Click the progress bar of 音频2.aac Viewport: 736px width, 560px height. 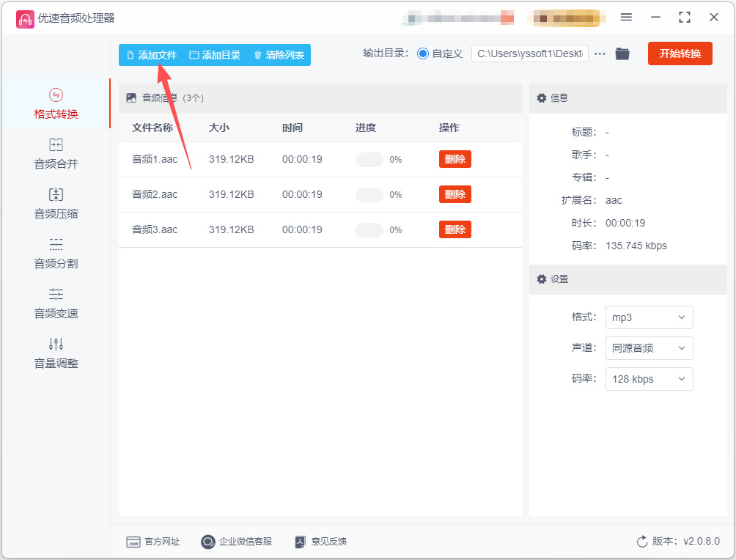click(x=369, y=195)
